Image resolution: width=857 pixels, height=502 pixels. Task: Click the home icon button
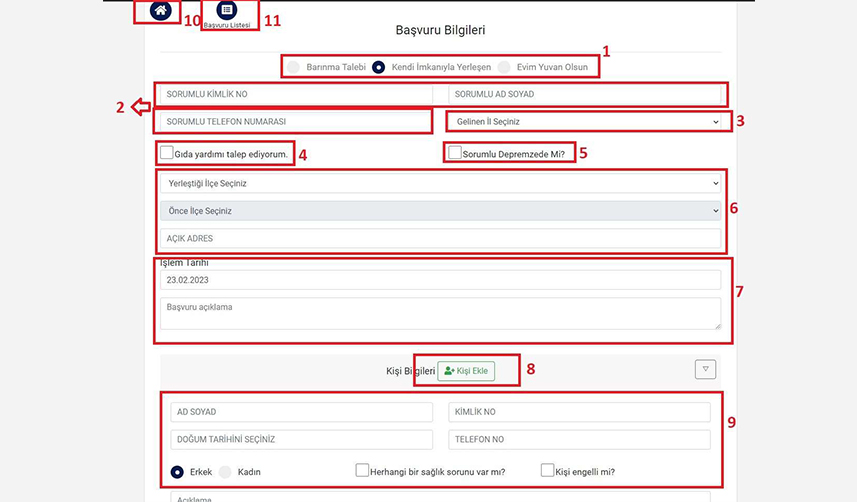pyautogui.click(x=160, y=11)
